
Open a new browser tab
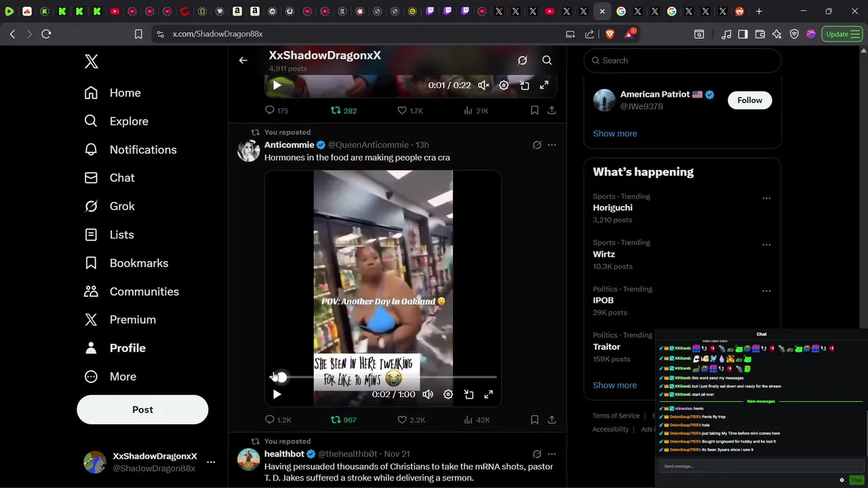[759, 12]
